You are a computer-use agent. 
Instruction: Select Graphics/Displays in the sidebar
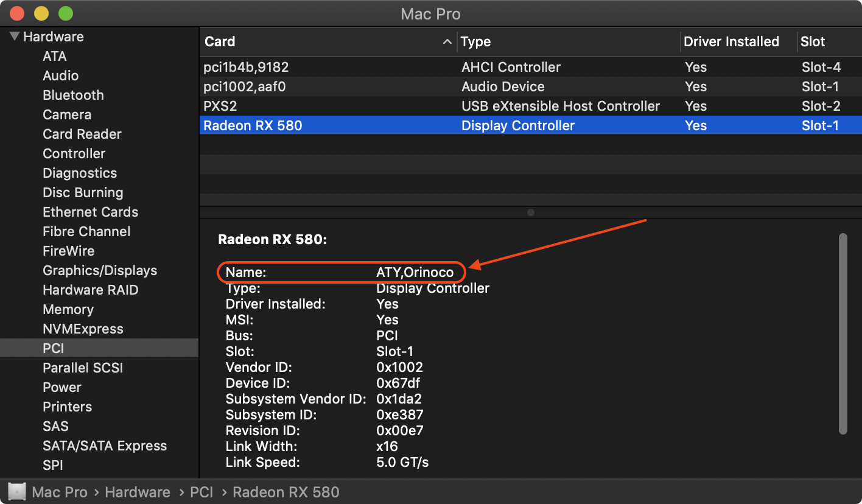(x=100, y=270)
